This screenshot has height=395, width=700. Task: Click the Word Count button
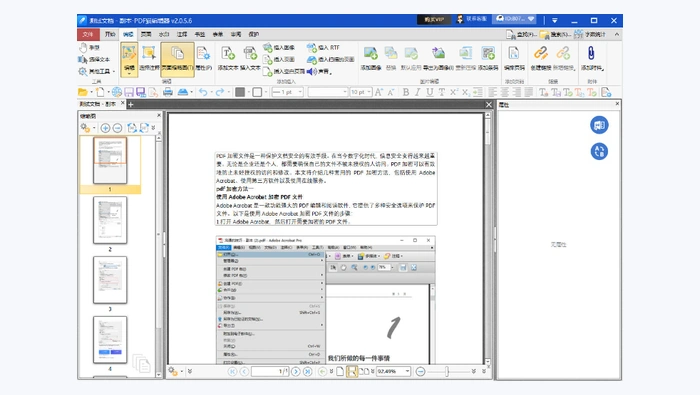click(x=590, y=34)
